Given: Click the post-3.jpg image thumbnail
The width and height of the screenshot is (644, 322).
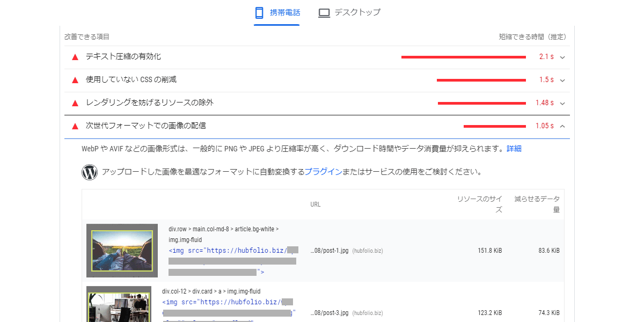Looking at the screenshot, I should click(119, 304).
